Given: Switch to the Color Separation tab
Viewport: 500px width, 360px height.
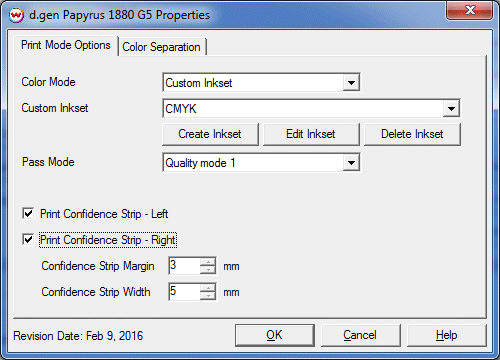Looking at the screenshot, I should 162,47.
